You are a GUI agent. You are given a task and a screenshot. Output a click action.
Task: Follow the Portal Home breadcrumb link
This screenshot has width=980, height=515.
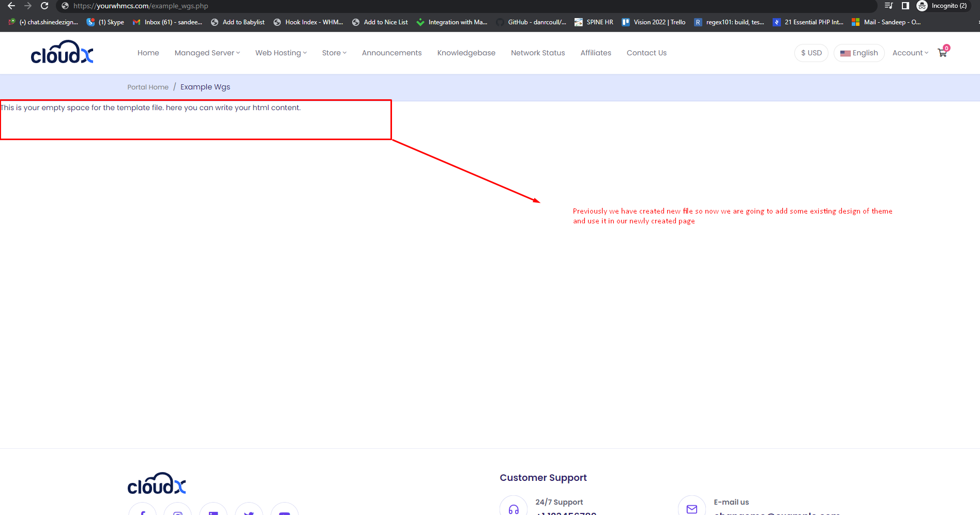[148, 87]
